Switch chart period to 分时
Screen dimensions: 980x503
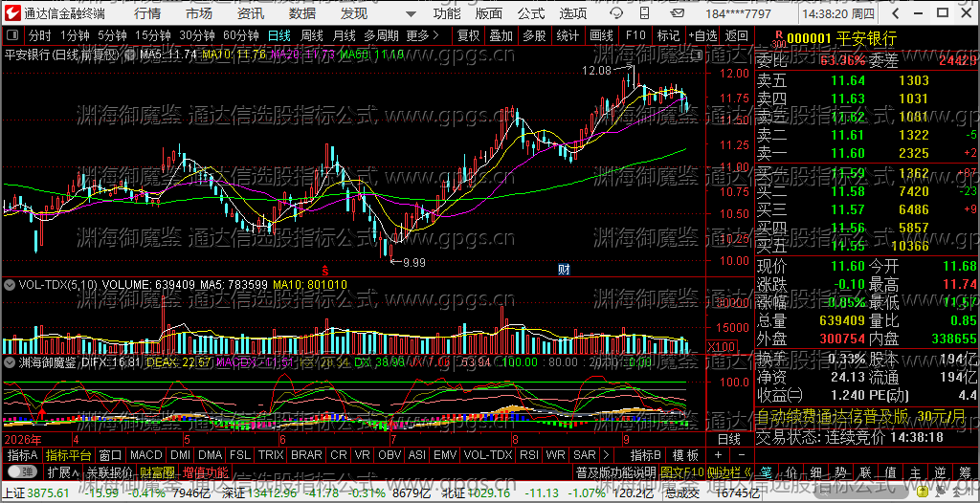tap(40, 35)
